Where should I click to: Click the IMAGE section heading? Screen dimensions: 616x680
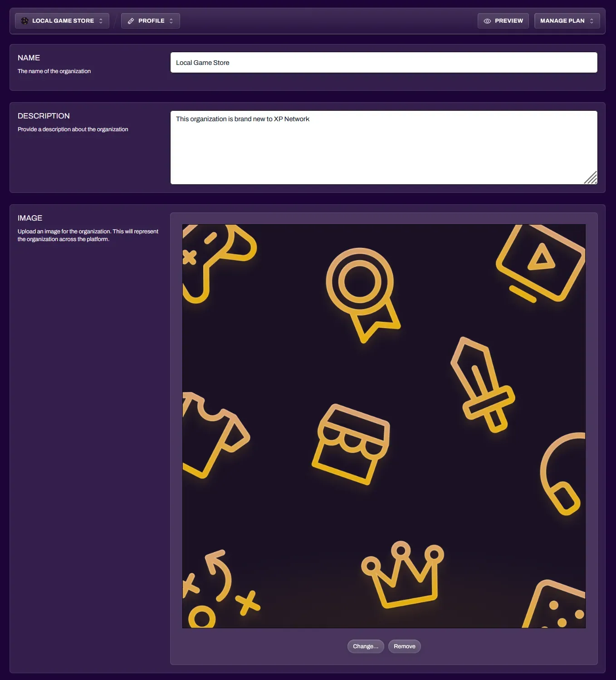[x=30, y=218]
